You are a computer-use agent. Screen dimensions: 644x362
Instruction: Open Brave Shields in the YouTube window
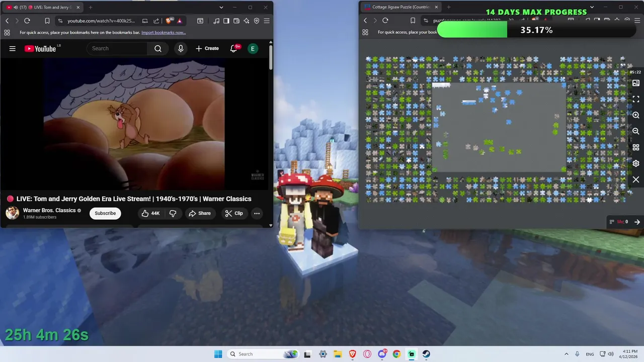tap(169, 21)
